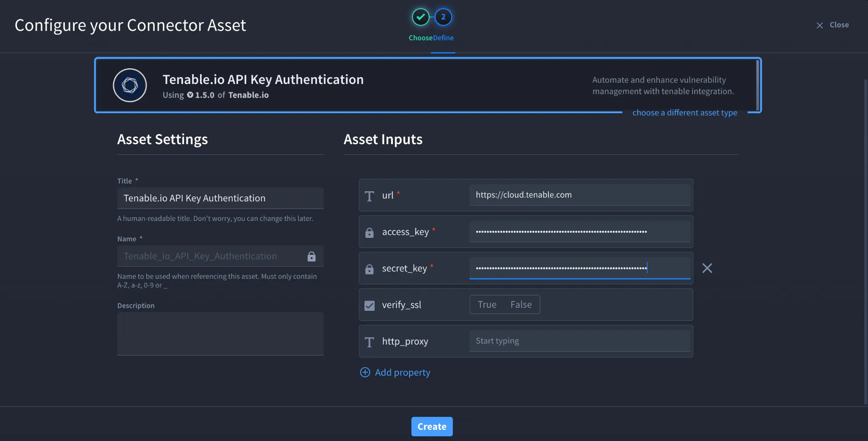Click the step 2 Define circle

(x=443, y=17)
